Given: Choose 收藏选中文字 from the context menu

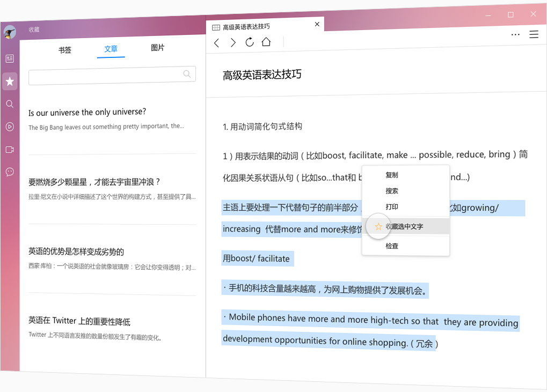Looking at the screenshot, I should click(405, 227).
